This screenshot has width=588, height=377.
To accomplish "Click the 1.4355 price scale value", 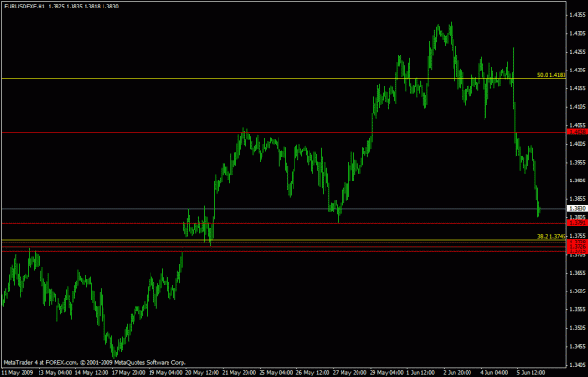I will pos(578,15).
